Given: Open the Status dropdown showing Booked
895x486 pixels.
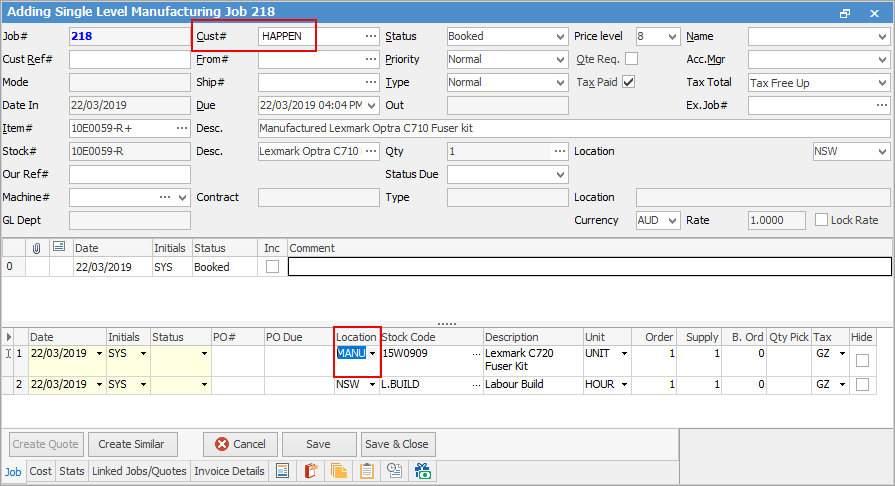Looking at the screenshot, I should click(560, 37).
